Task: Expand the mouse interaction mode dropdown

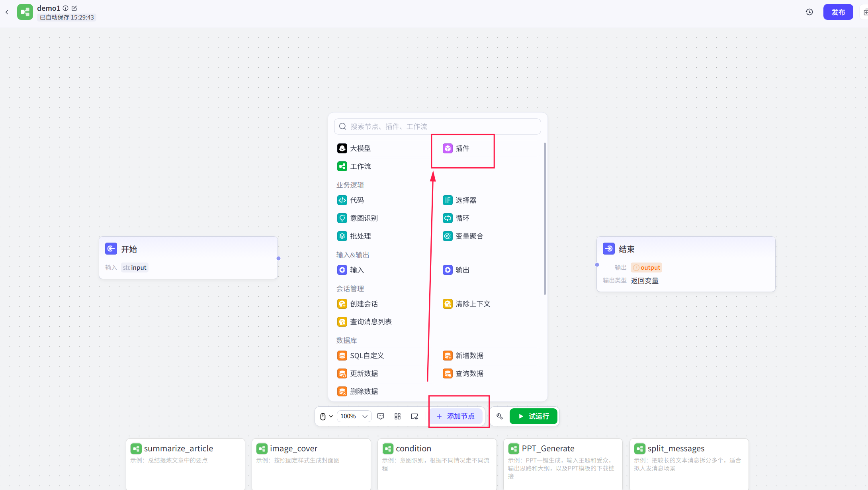Action: pos(326,416)
